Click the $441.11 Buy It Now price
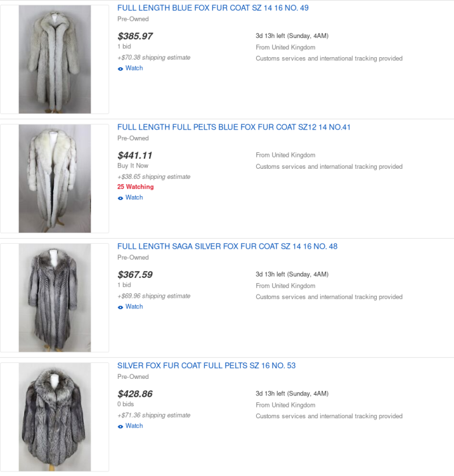 [135, 155]
